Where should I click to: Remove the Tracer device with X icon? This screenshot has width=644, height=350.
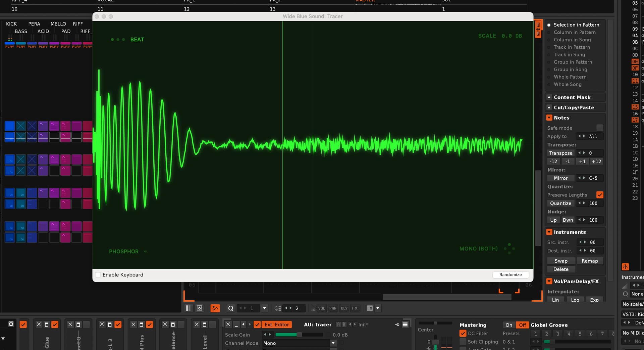[228, 324]
